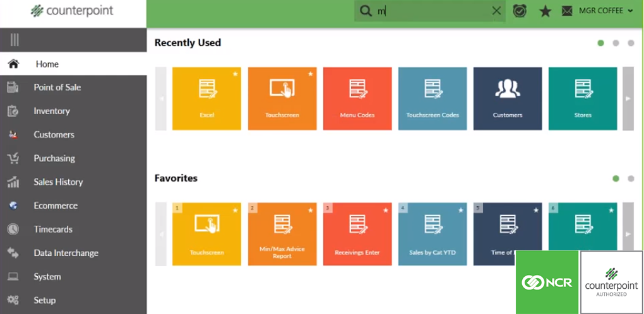Launch Min/Max Advice Report from Favorites

coord(282,233)
